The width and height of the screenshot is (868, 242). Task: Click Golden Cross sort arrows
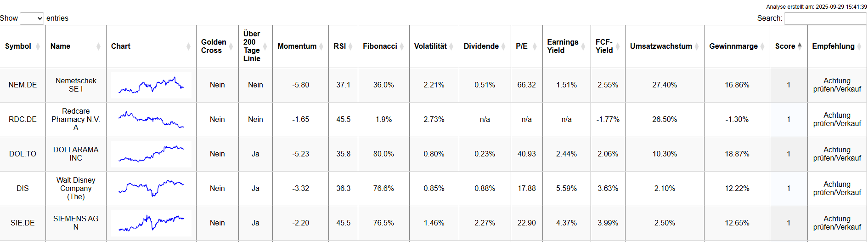[231, 46]
